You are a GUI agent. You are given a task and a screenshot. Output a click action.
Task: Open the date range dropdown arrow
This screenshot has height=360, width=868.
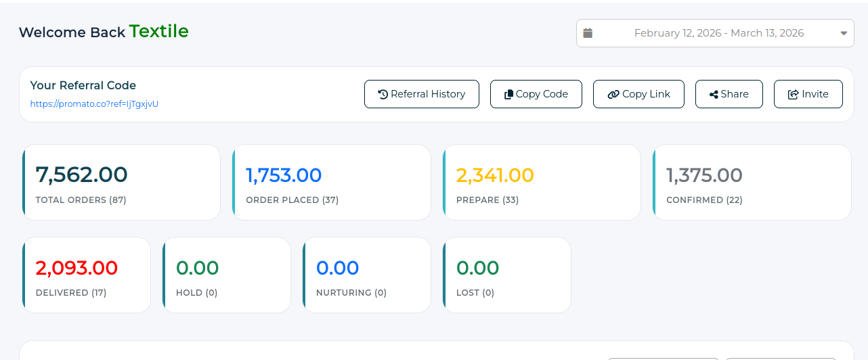pyautogui.click(x=844, y=33)
